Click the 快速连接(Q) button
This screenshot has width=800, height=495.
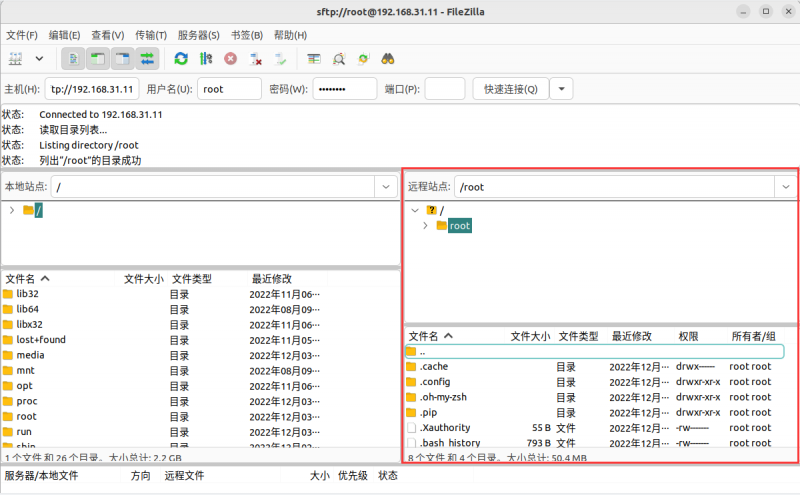(510, 89)
